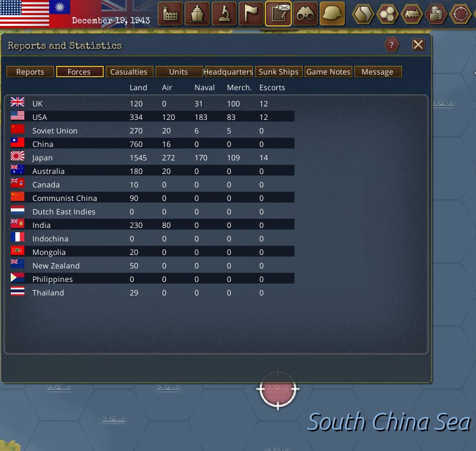View the Sunk Ships tab

(279, 72)
